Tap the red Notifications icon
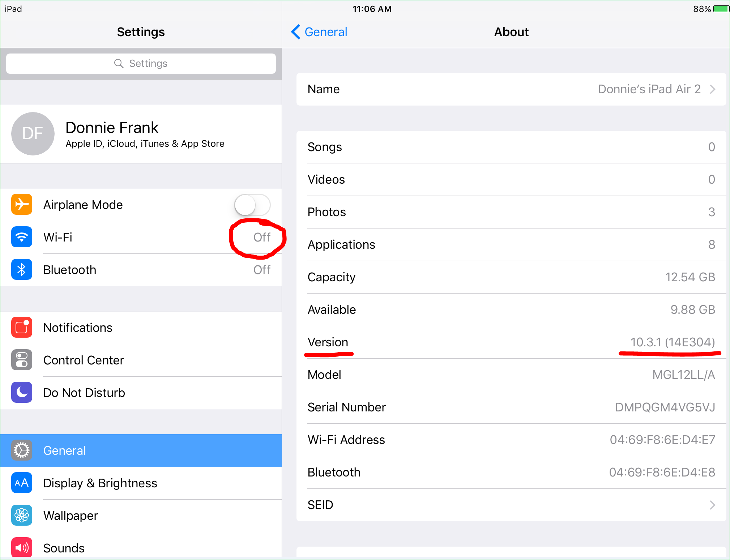The image size is (730, 560). [22, 327]
